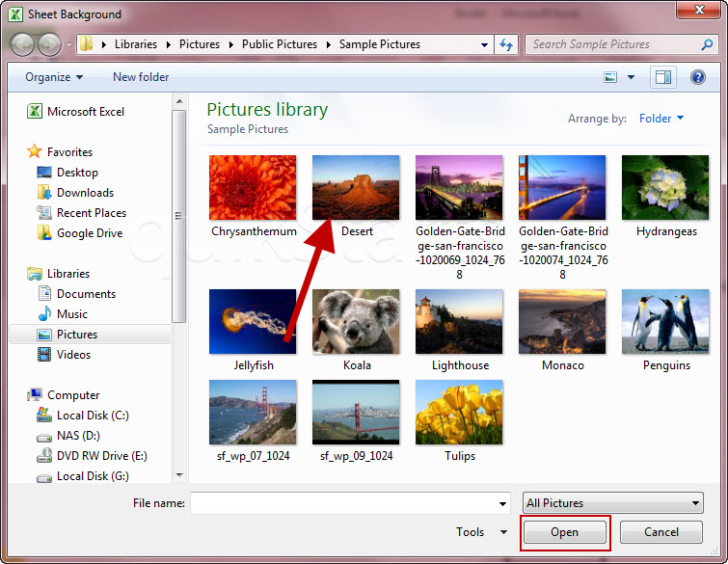Click the NAS (D:) drive icon
The image size is (728, 564).
(x=44, y=437)
